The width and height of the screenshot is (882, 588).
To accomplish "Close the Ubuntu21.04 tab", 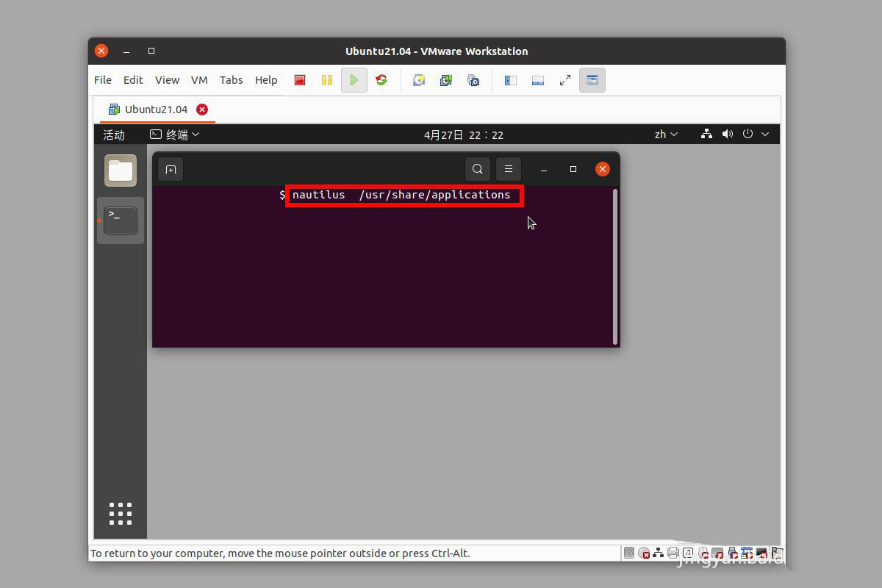I will [202, 110].
